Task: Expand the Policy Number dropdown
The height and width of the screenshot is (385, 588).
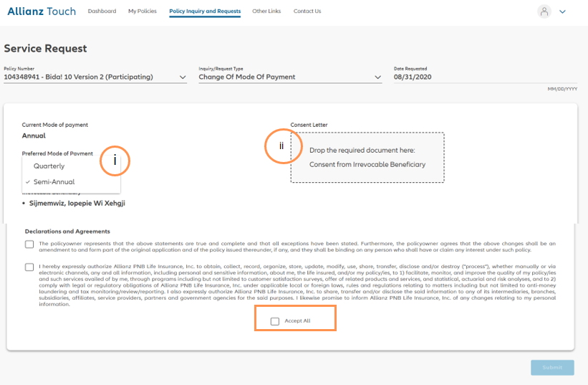Action: coord(95,77)
